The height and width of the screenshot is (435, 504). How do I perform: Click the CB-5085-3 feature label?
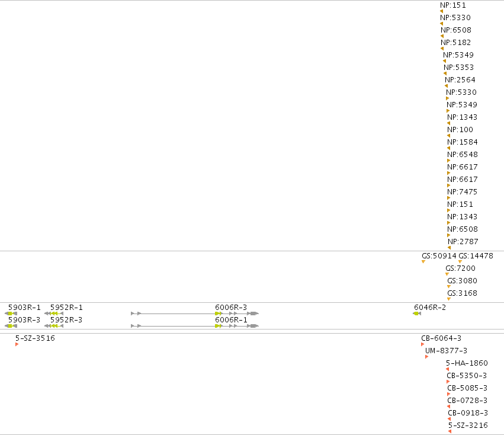coord(467,388)
